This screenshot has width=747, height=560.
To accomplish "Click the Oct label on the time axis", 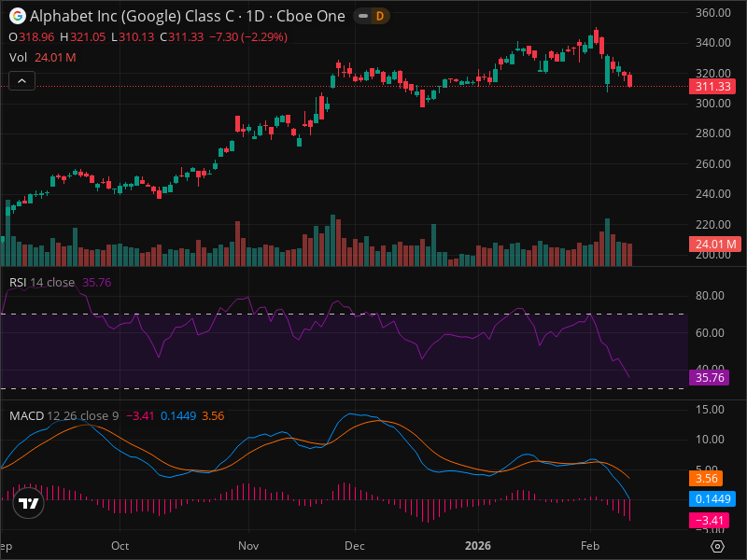I will click(120, 546).
